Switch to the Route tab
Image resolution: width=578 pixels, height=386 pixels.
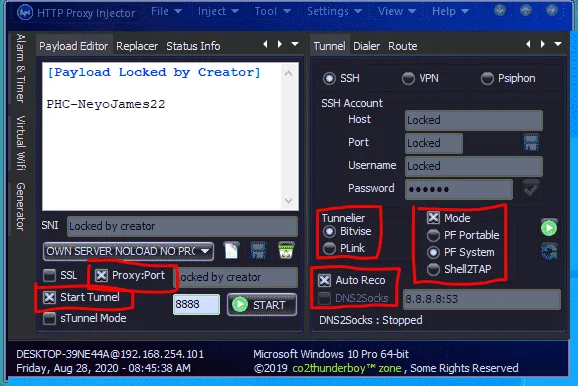403,46
